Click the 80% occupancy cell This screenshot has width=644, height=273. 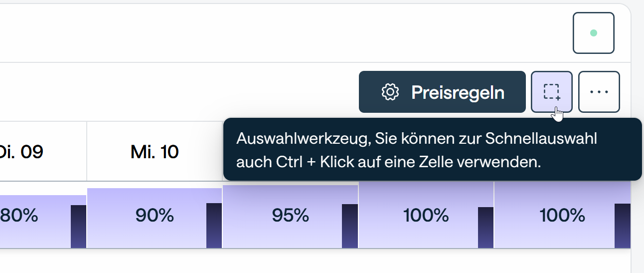coord(20,216)
